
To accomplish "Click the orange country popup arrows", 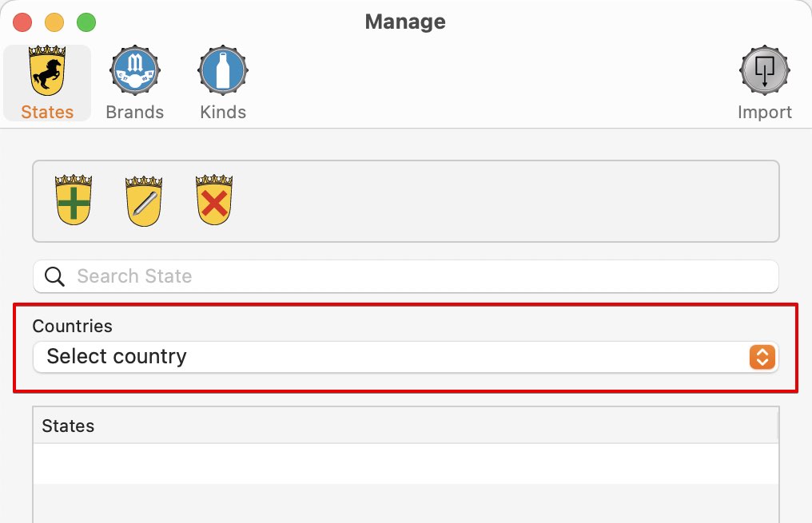I will tap(762, 357).
